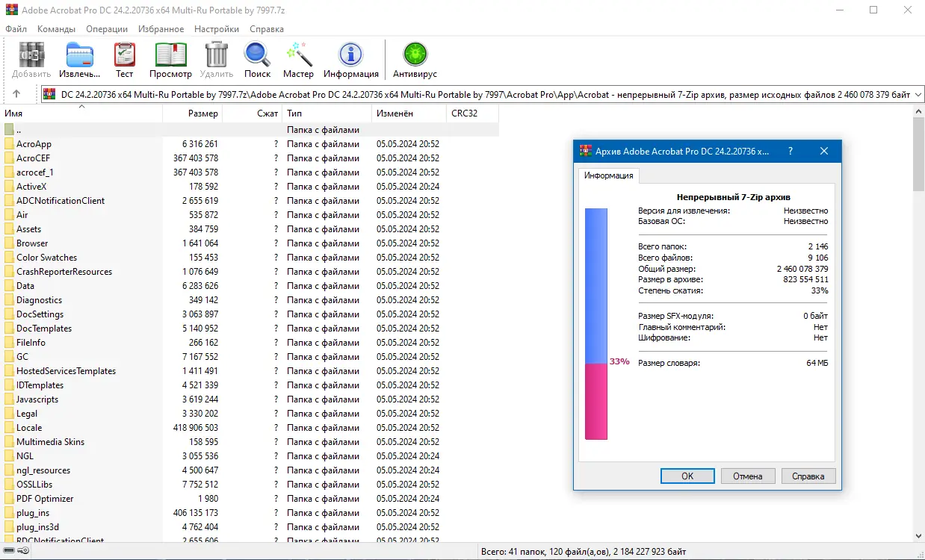
Task: Select the CrashReporterResources folder row
Action: [250, 272]
